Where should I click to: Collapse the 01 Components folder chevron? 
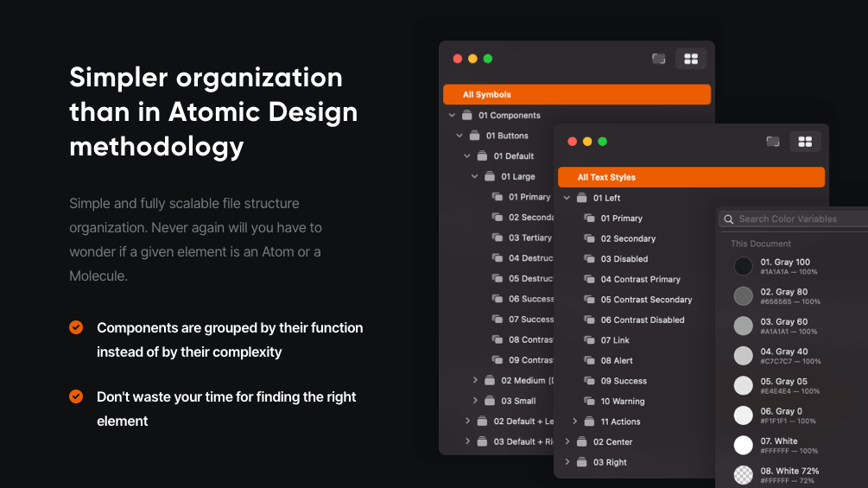452,115
